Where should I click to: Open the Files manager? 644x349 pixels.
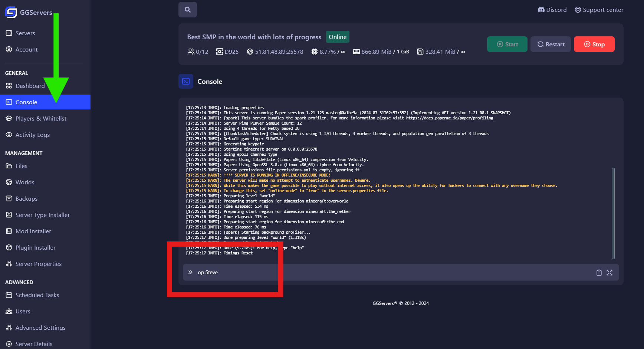[21, 166]
